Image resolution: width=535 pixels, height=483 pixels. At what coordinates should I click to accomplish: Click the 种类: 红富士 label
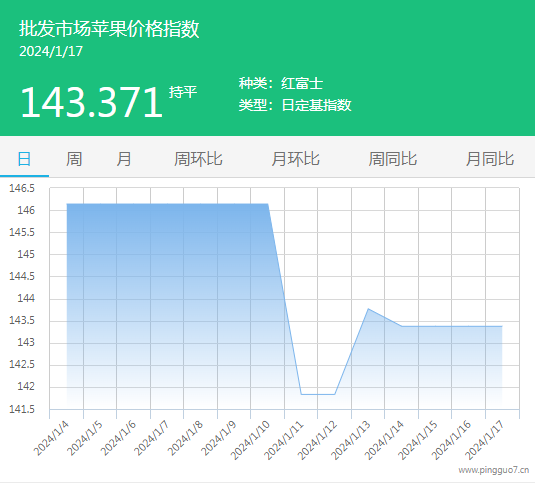[x=281, y=83]
